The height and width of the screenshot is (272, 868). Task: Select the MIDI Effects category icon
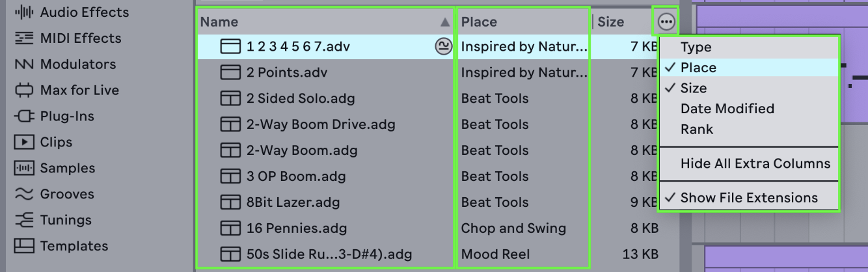(x=24, y=38)
